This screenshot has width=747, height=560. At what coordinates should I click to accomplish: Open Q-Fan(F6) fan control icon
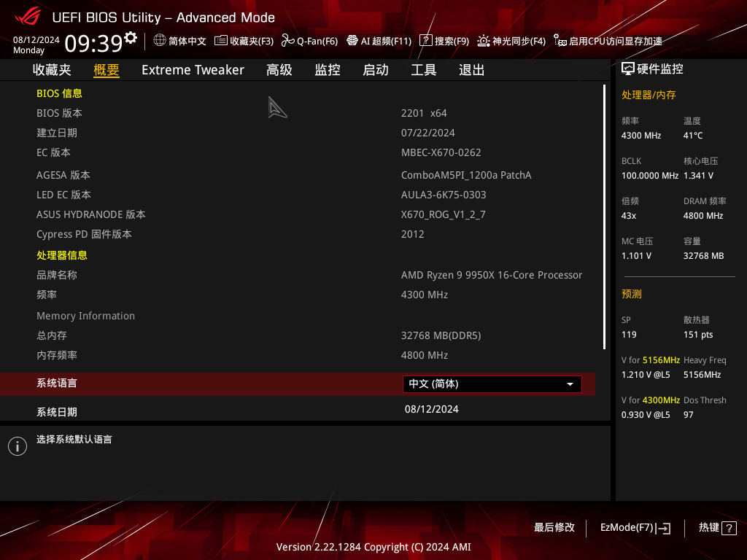point(287,41)
